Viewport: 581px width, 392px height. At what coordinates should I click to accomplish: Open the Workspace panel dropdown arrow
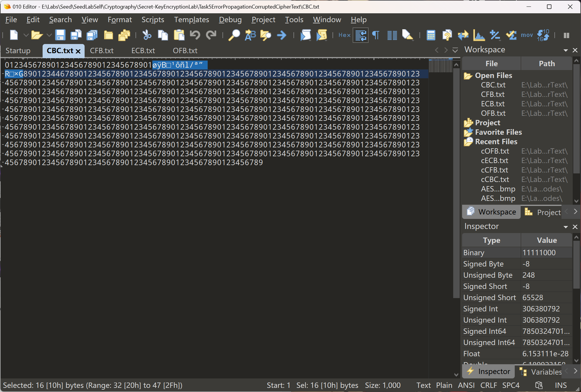pyautogui.click(x=566, y=50)
